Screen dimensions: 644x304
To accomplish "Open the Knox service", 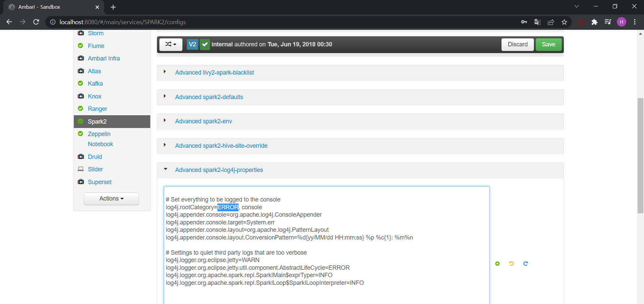I will pyautogui.click(x=95, y=96).
